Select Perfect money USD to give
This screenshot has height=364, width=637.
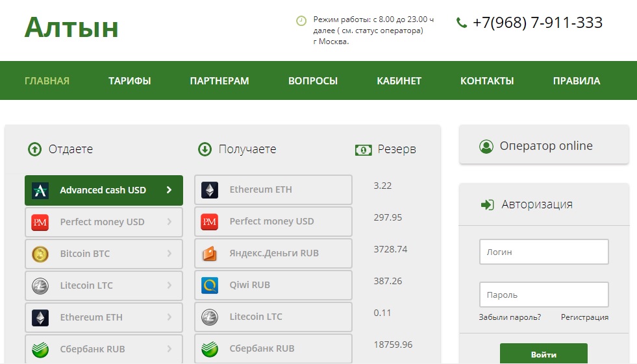point(104,222)
